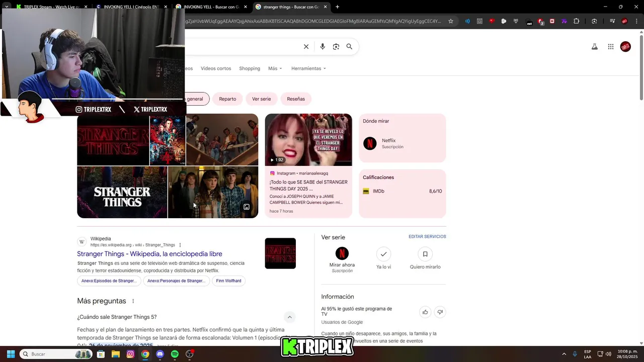644x362 pixels.
Task: Click the blue sound-wave extension icon
Action: 467,21
